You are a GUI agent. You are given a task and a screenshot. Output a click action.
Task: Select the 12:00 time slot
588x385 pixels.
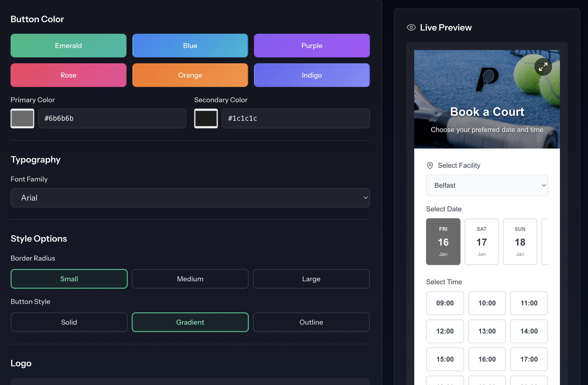point(445,331)
